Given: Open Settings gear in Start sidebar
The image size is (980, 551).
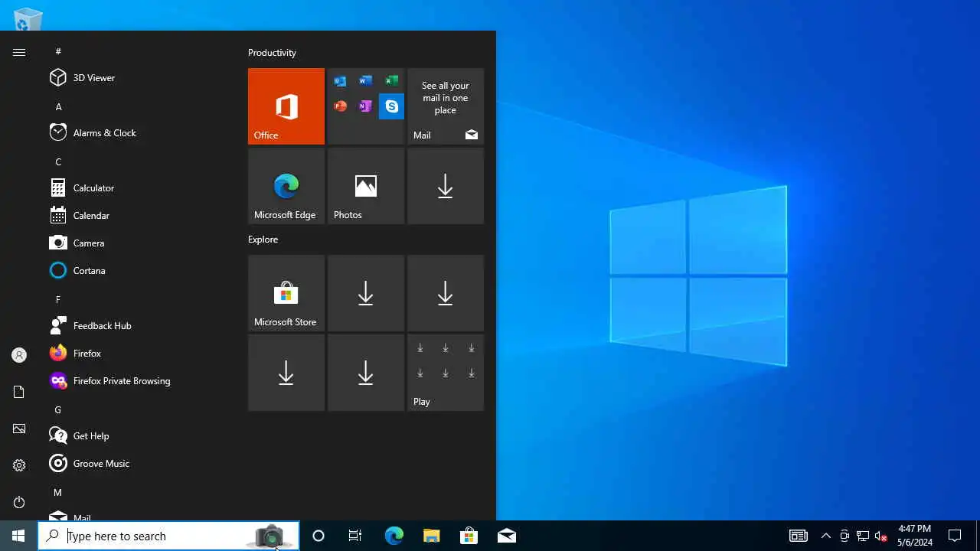Looking at the screenshot, I should click(x=19, y=465).
